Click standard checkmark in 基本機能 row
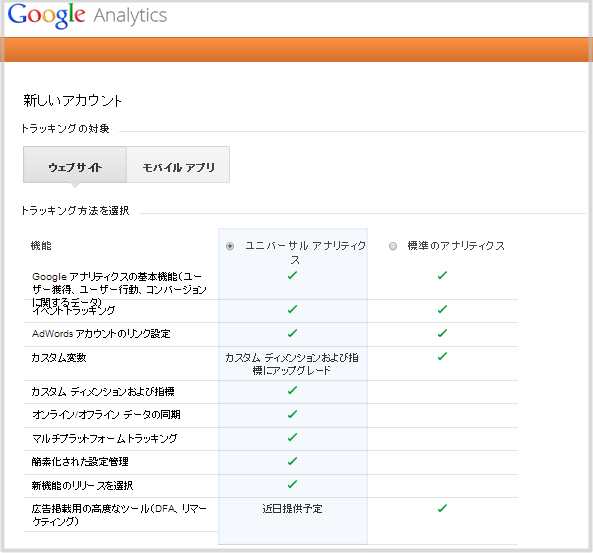The image size is (593, 553). click(x=442, y=275)
